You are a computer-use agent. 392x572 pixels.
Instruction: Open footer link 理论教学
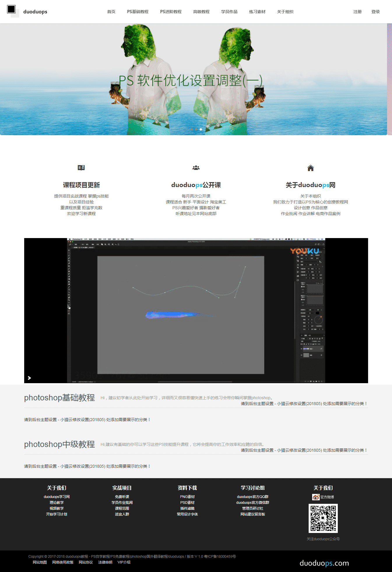[57, 503]
